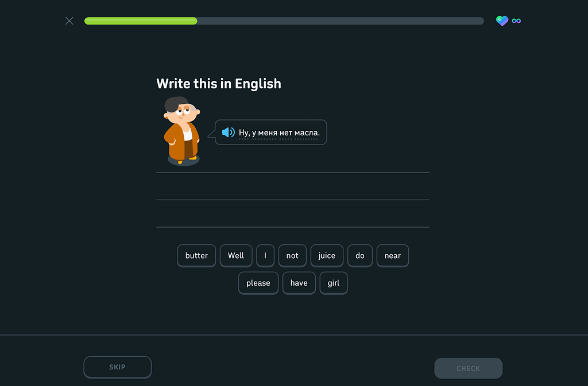Click the infinity hearts symbol
The height and width of the screenshot is (386, 588).
pos(516,21)
